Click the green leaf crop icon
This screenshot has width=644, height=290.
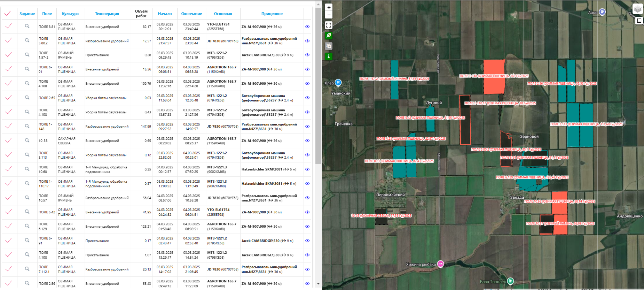click(x=329, y=36)
